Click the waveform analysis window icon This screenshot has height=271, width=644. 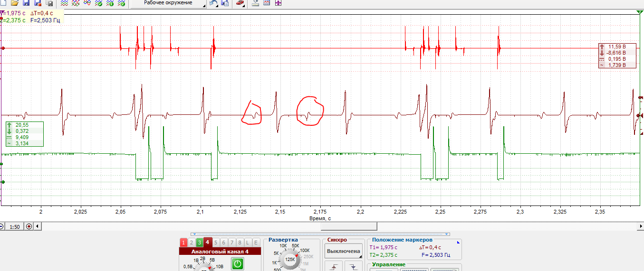(267, 3)
